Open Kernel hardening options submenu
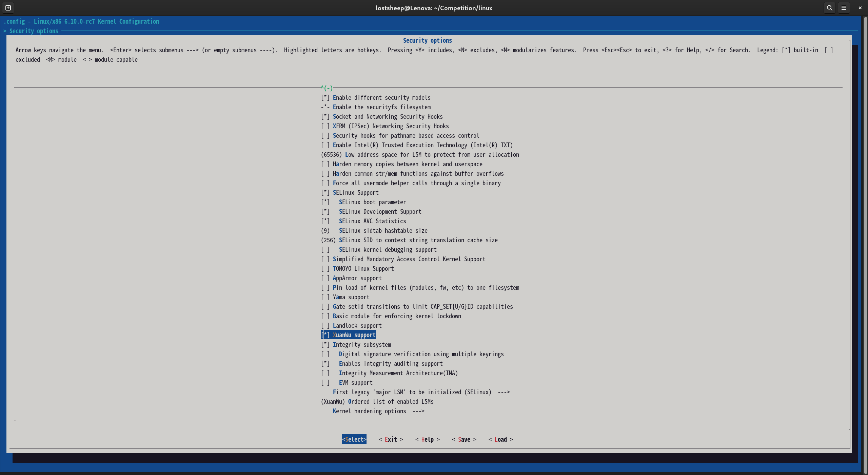Image resolution: width=868 pixels, height=475 pixels. click(x=379, y=411)
